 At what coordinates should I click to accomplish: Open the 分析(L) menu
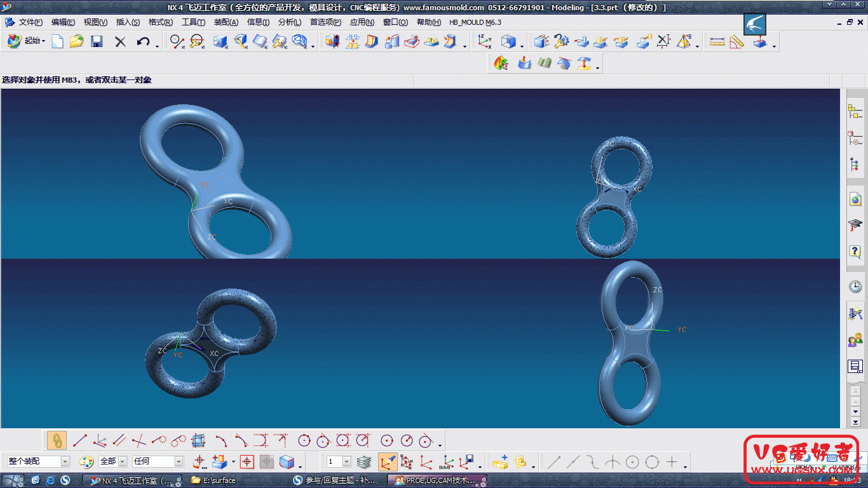[x=290, y=22]
